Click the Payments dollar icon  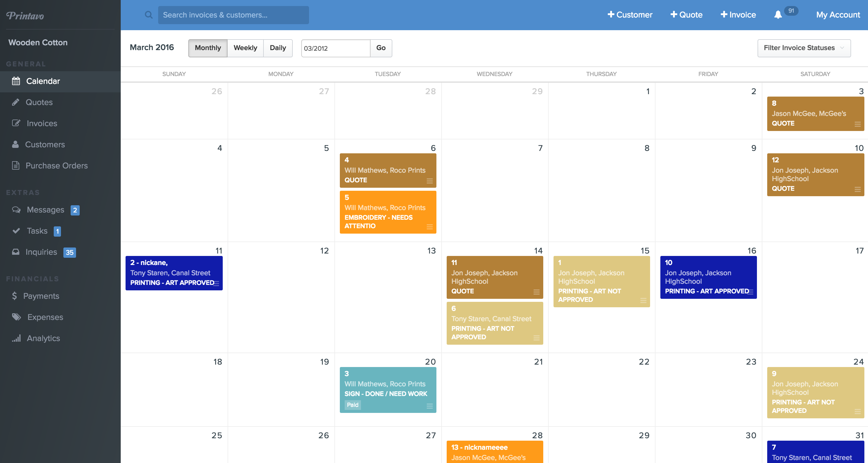pyautogui.click(x=14, y=296)
